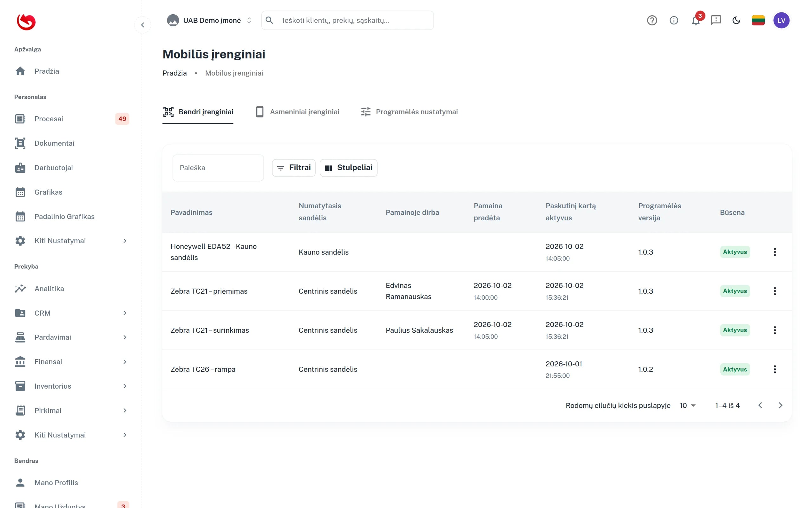Open Darbuotojai in sidebar
This screenshot has height=508, width=812.
[x=71, y=168]
